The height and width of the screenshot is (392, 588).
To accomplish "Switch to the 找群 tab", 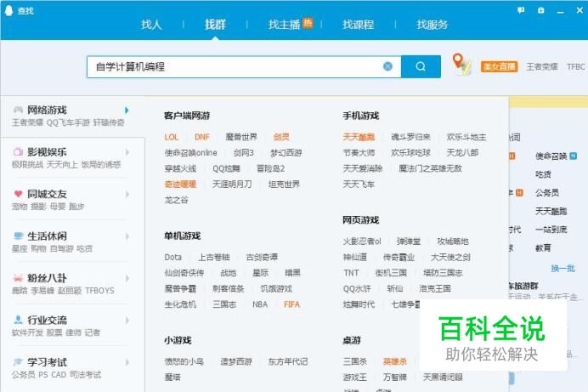I will pyautogui.click(x=215, y=25).
